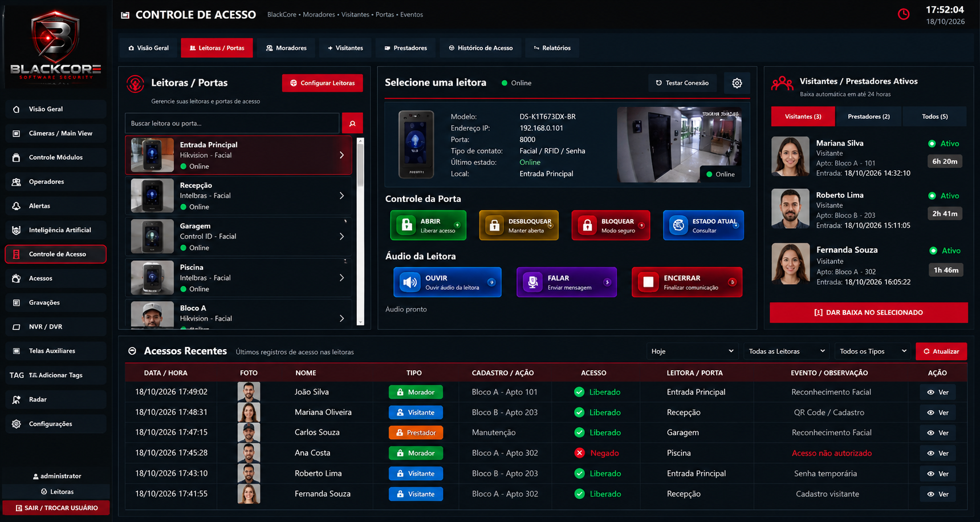Click the Atualizar refresh button
Viewport: 980px width, 522px height.
pos(941,351)
